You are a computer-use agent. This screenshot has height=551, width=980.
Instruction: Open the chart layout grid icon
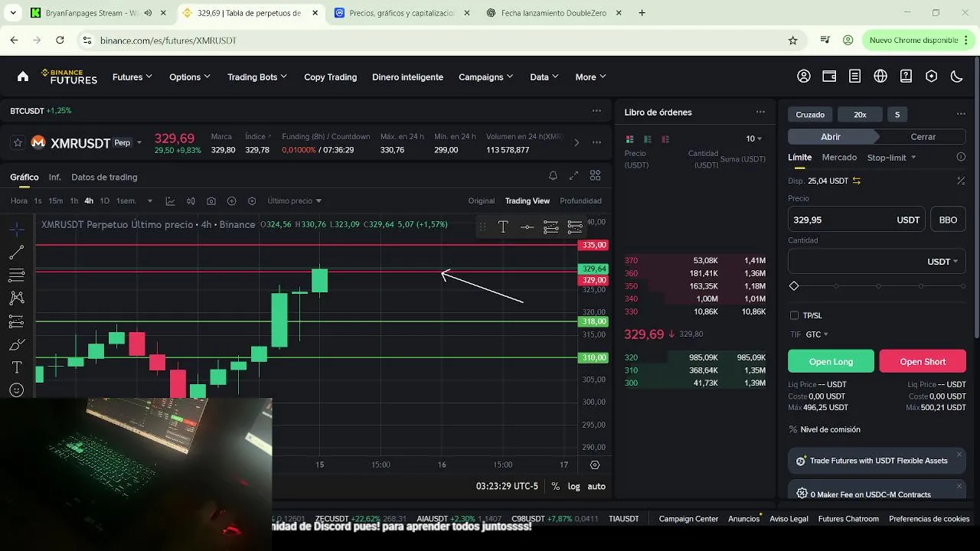click(595, 176)
